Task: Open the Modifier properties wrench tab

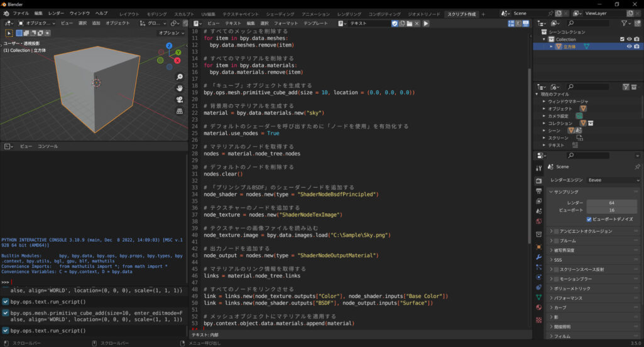Action: click(539, 257)
